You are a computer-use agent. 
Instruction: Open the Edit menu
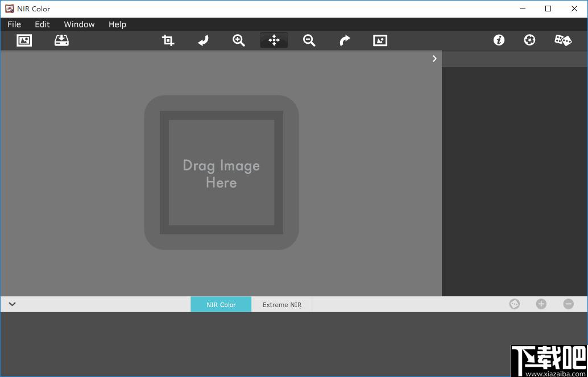pos(42,24)
